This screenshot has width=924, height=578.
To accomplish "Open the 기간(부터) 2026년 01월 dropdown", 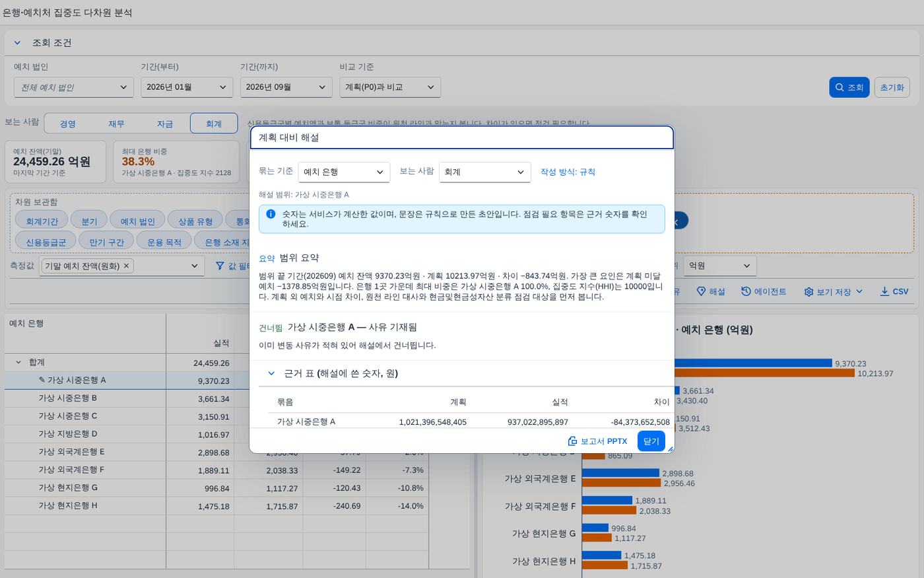I will click(187, 87).
